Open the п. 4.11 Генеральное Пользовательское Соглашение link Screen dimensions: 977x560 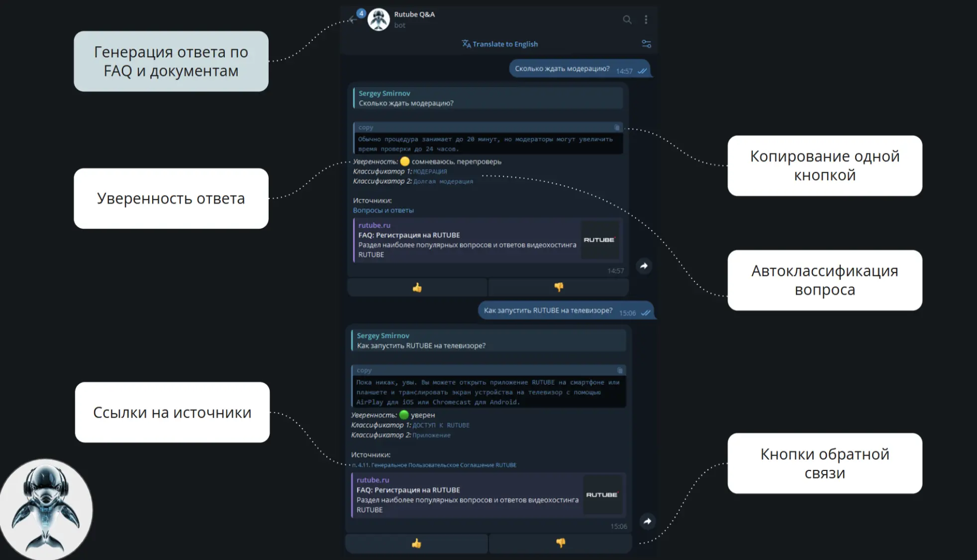click(x=434, y=466)
